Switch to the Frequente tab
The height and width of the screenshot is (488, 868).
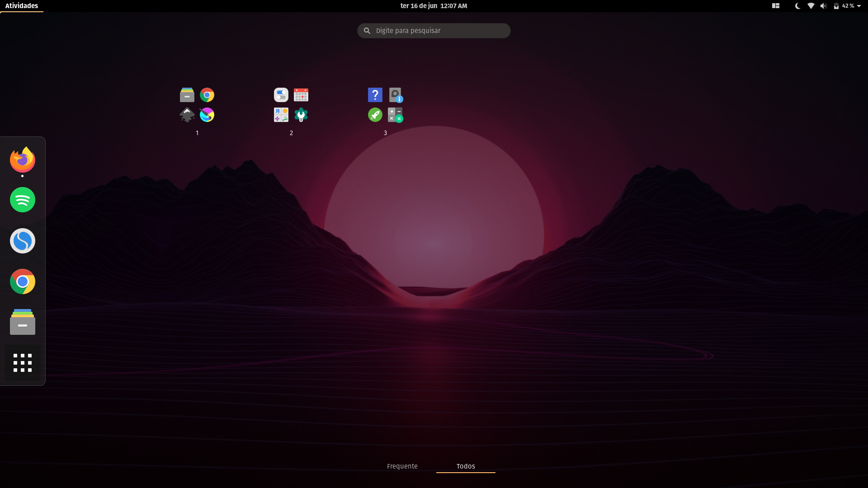coord(402,466)
